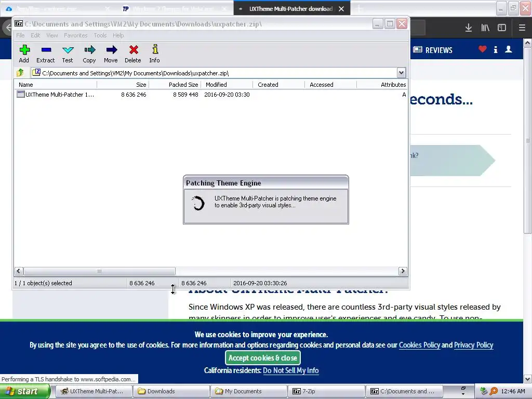Image resolution: width=532 pixels, height=399 pixels.
Task: Switch to the first blue cloud browser tab
Action: pos(58,9)
